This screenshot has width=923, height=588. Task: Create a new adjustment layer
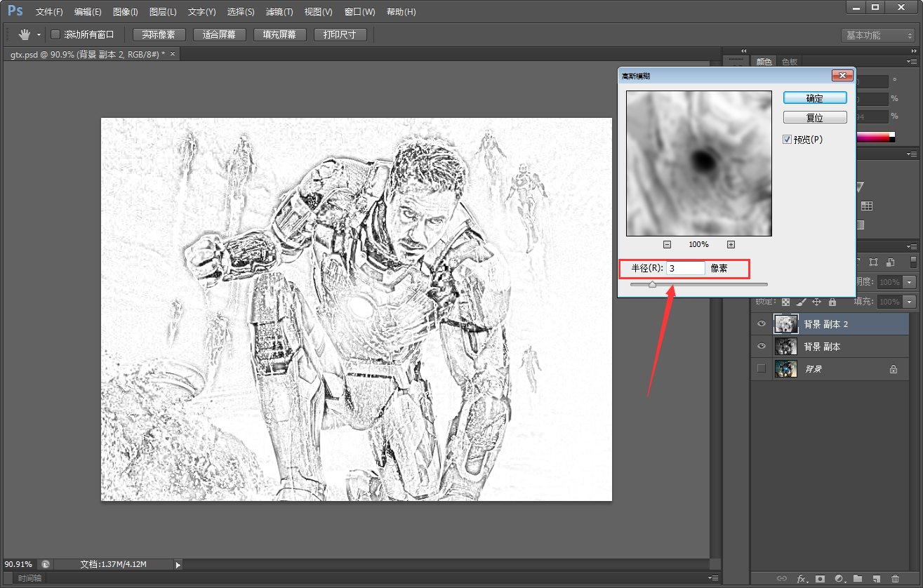tap(839, 579)
